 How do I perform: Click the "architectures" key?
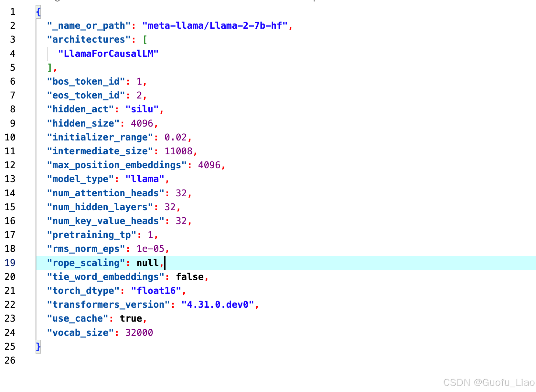pos(89,39)
